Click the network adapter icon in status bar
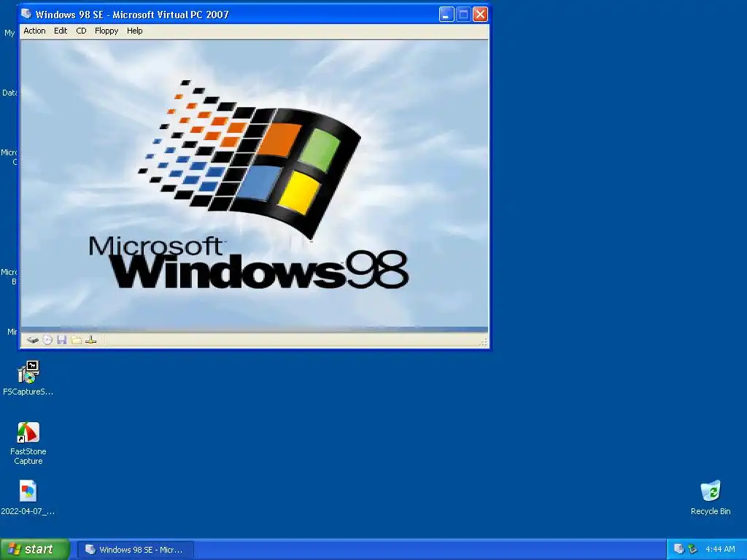 click(x=91, y=340)
